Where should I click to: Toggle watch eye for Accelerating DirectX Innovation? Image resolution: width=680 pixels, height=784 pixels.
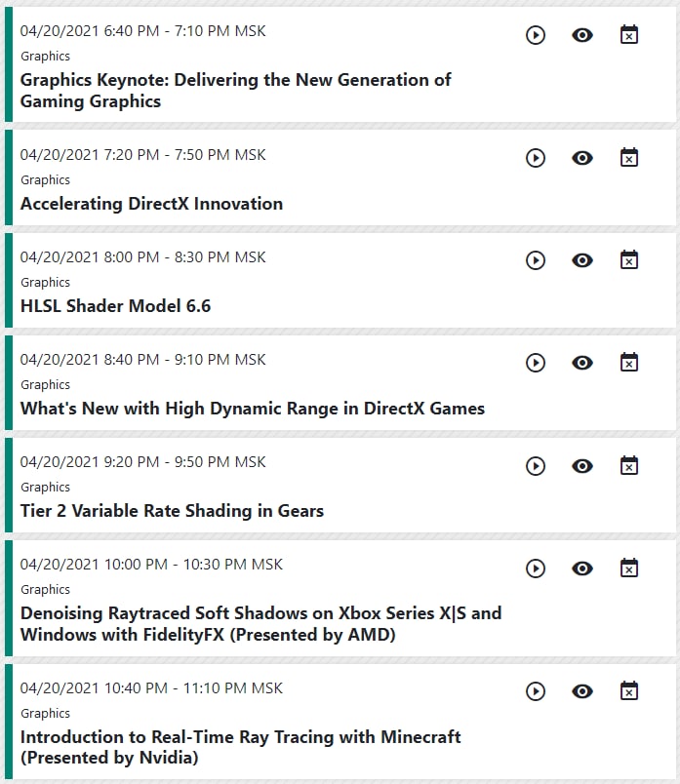(582, 157)
